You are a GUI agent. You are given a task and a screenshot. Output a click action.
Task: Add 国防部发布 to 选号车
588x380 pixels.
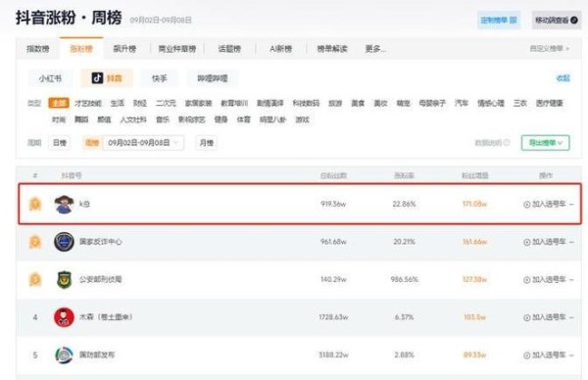point(544,355)
